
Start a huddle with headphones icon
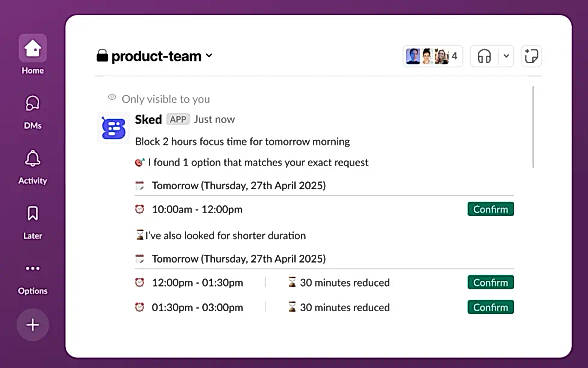coord(484,57)
